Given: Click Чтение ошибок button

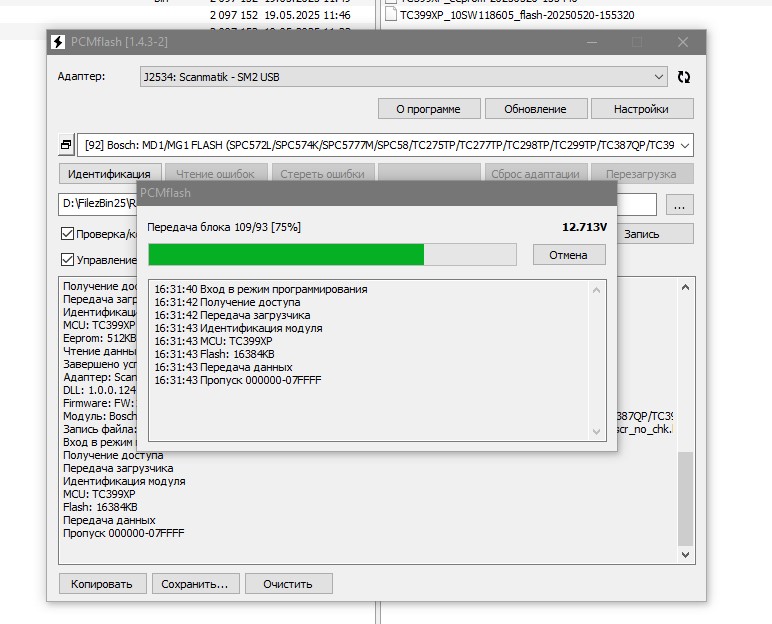Looking at the screenshot, I should (x=216, y=174).
